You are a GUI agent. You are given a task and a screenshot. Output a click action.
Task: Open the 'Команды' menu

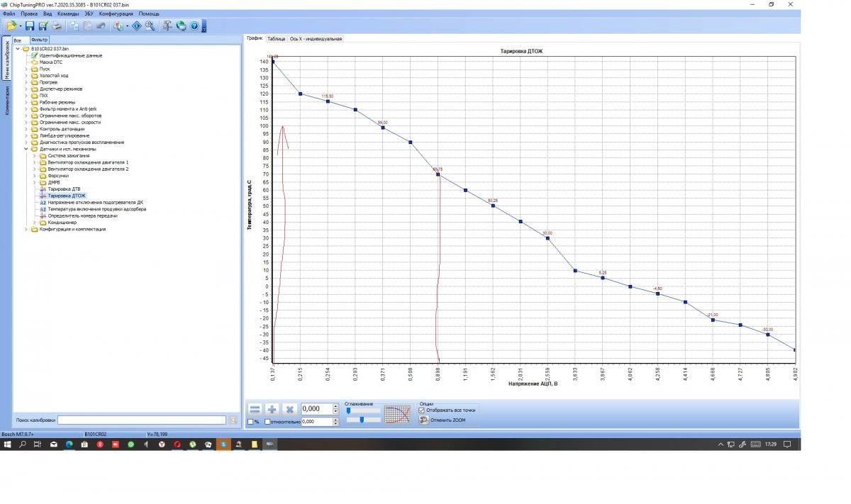68,13
